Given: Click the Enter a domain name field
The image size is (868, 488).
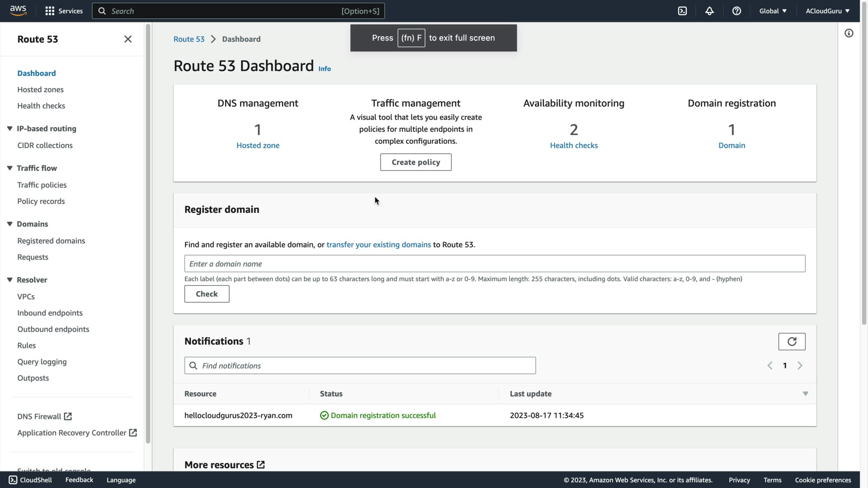Looking at the screenshot, I should pyautogui.click(x=495, y=264).
